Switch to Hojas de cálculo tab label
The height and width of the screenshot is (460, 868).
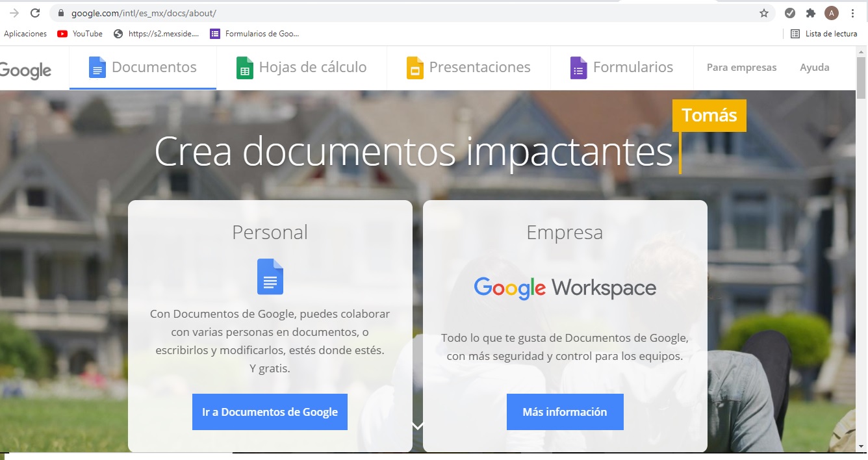(313, 67)
